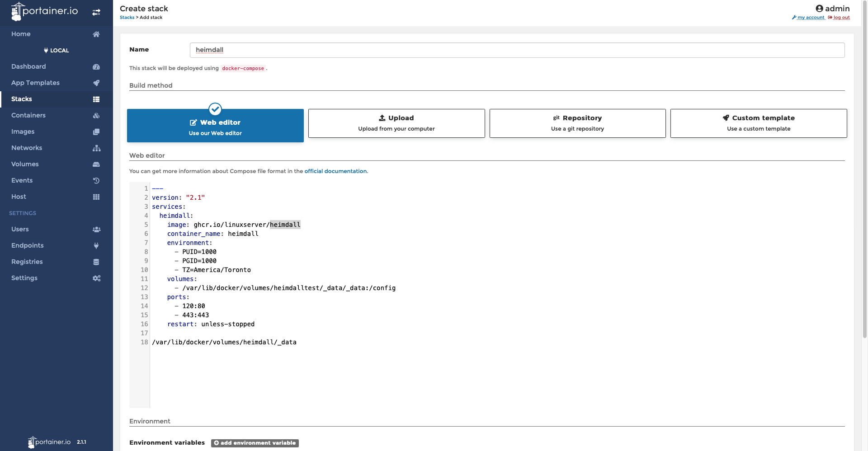The height and width of the screenshot is (451, 868).
Task: Click the Upload arrow icon
Action: click(x=382, y=118)
